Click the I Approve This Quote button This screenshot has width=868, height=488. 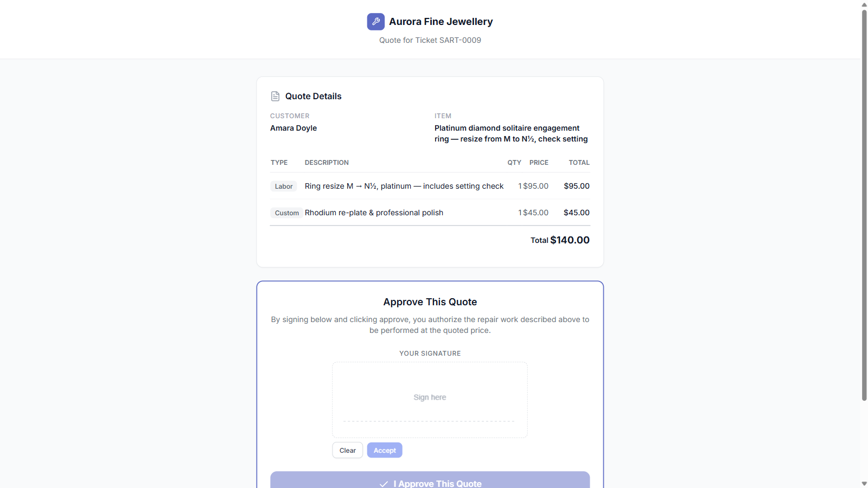[x=430, y=480]
